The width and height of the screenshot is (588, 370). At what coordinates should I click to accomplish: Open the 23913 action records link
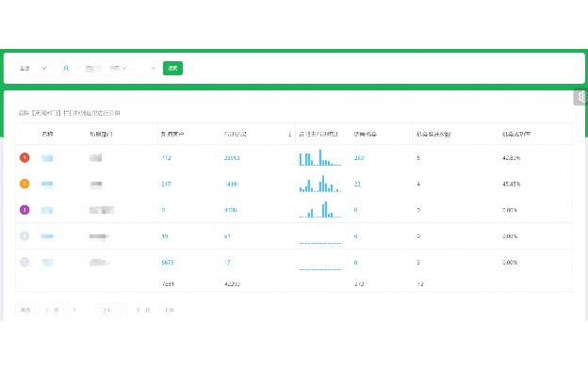coord(232,157)
